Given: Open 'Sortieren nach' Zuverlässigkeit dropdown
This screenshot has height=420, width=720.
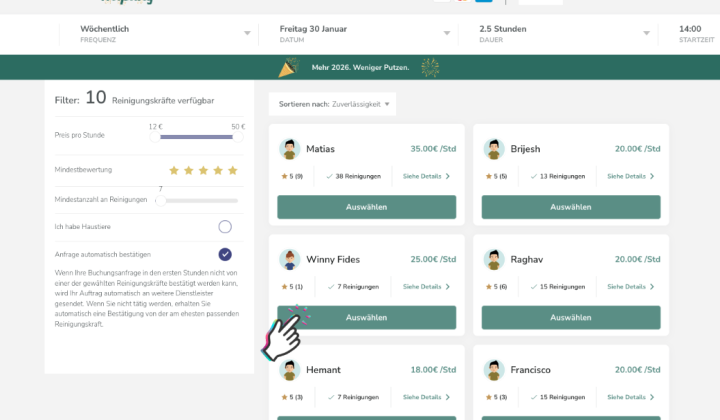Looking at the screenshot, I should 332,104.
